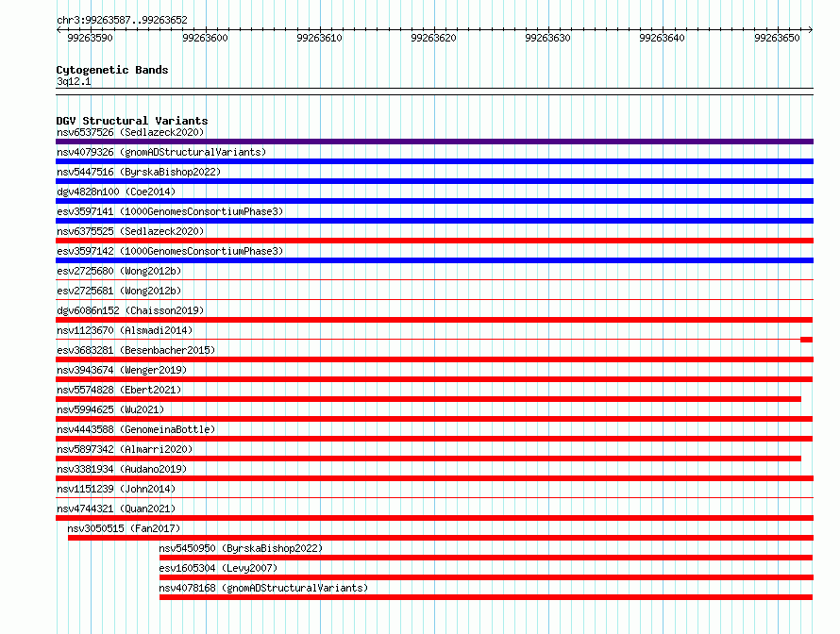Click the red bar under nsv5574828
The width and height of the screenshot is (840, 634).
(x=428, y=399)
